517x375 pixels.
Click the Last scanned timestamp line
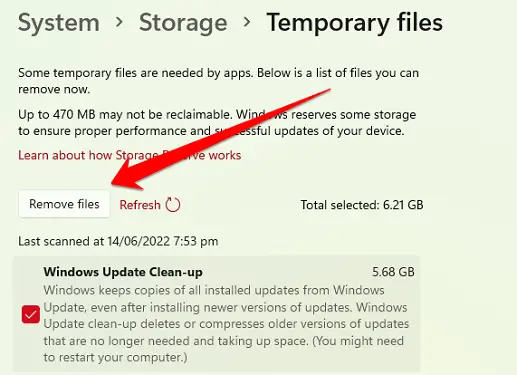click(118, 241)
